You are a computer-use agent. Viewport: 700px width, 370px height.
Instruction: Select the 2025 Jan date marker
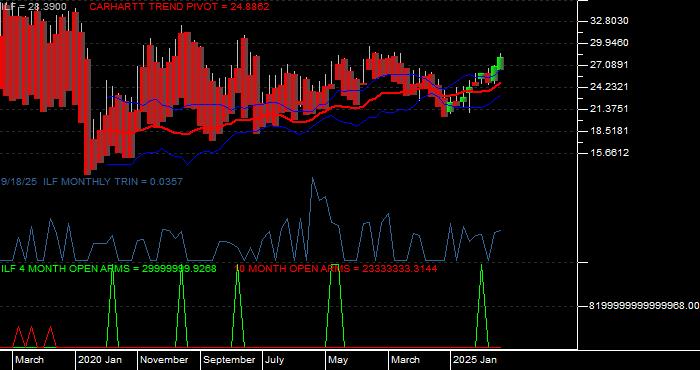click(475, 360)
